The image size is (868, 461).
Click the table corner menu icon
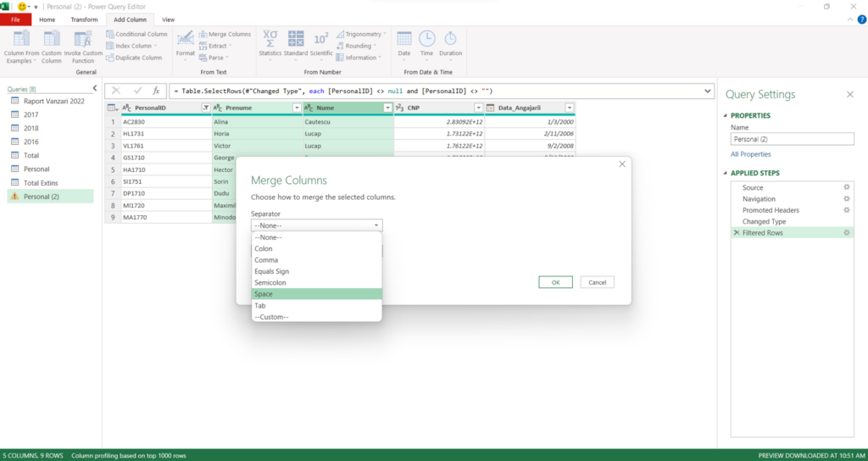pyautogui.click(x=113, y=108)
